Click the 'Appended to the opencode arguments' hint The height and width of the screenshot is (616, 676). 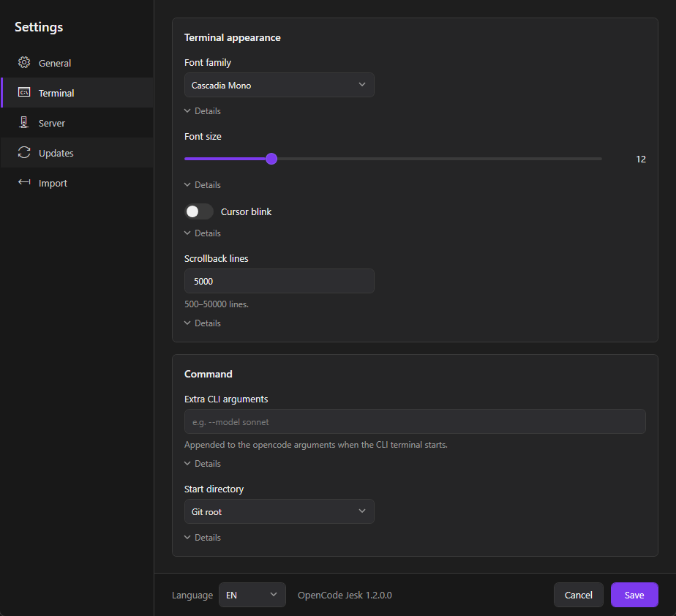[315, 445]
